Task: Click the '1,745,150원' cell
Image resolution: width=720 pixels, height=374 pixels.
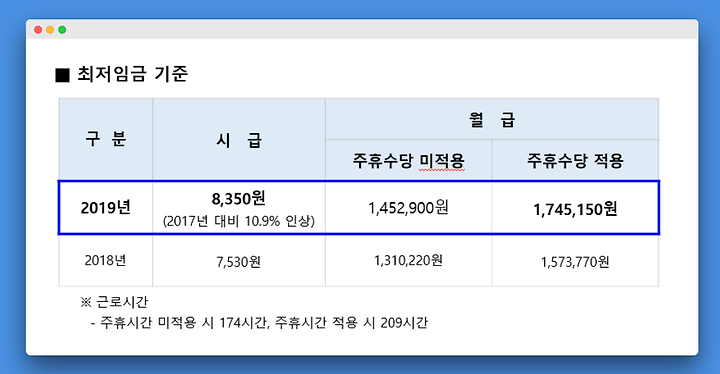Action: tap(575, 209)
